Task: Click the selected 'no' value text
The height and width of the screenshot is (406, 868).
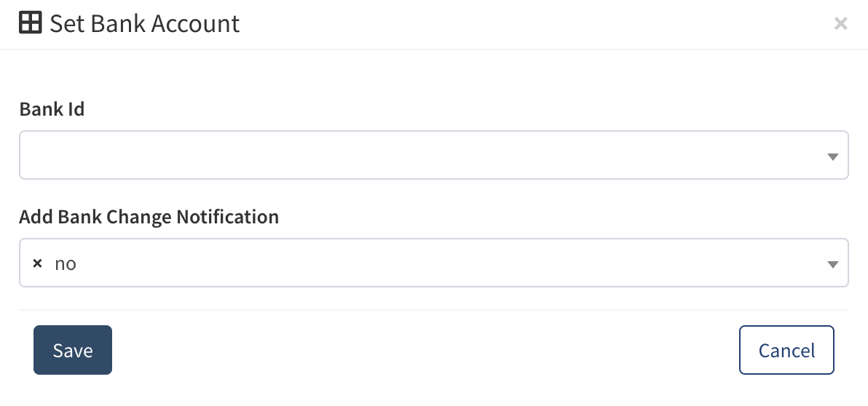Action: pos(66,263)
